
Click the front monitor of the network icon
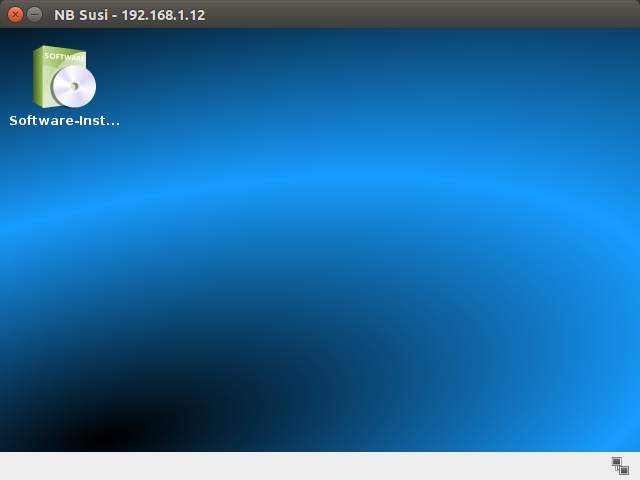coord(624,470)
